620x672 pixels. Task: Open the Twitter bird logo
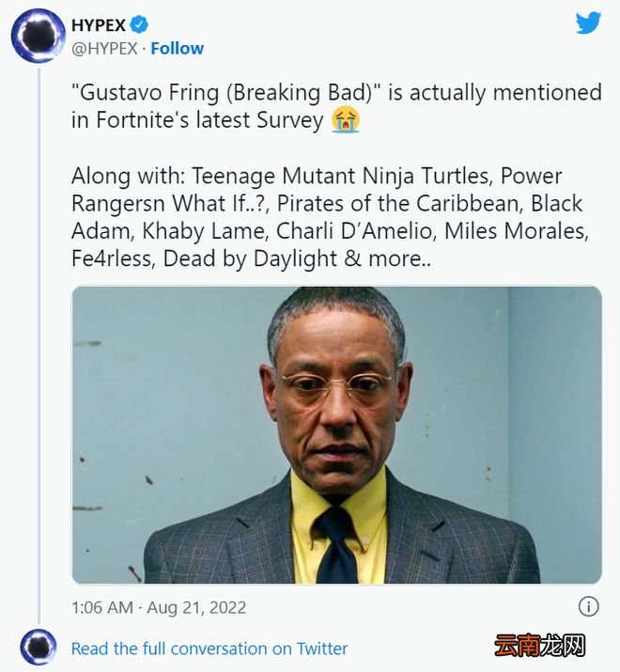(588, 23)
